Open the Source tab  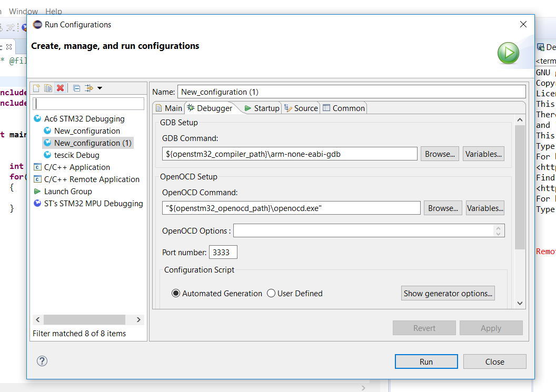click(301, 108)
